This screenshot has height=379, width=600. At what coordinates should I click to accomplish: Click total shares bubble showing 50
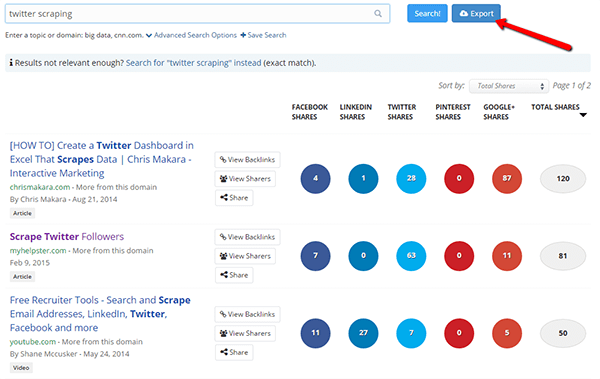(x=563, y=333)
